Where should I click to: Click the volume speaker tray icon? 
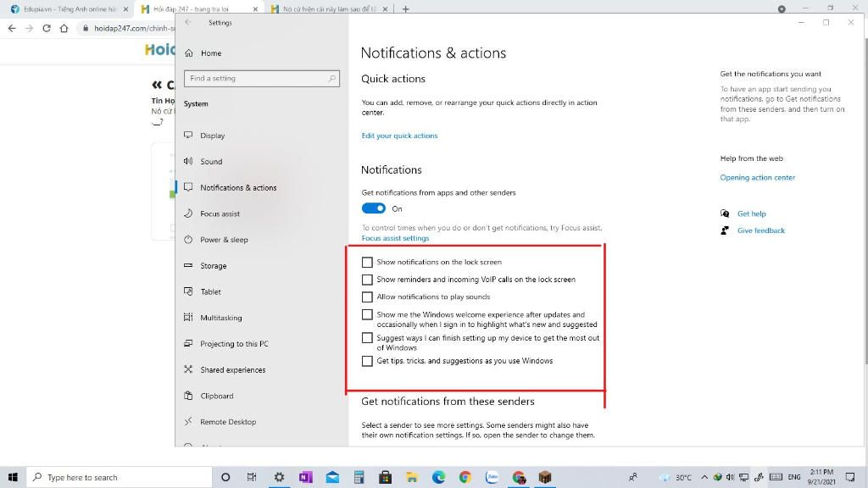730,477
